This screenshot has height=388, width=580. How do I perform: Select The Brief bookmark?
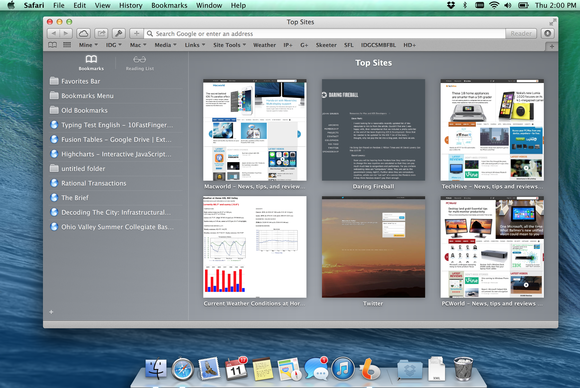115,198
